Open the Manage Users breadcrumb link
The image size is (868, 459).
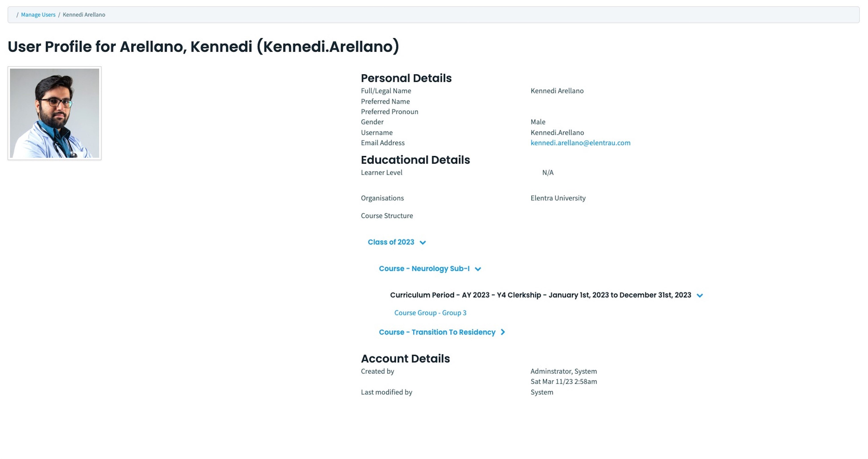click(38, 14)
